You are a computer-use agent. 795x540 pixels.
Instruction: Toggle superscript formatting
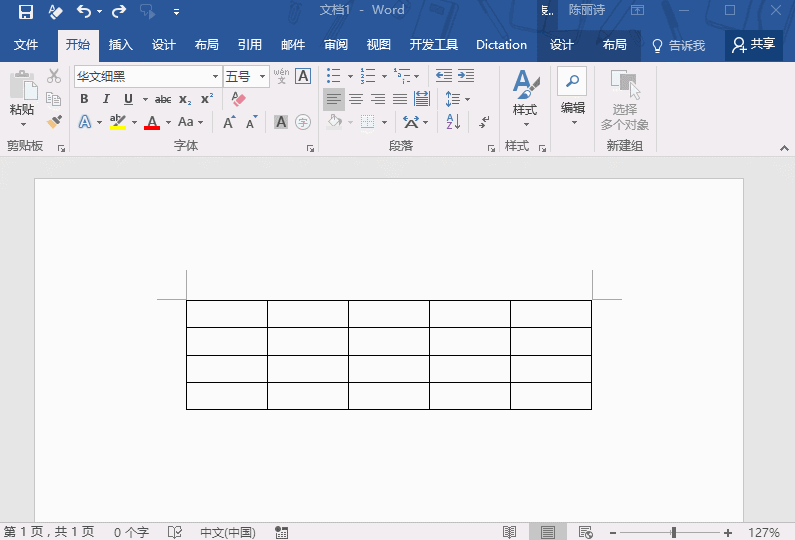pyautogui.click(x=207, y=99)
